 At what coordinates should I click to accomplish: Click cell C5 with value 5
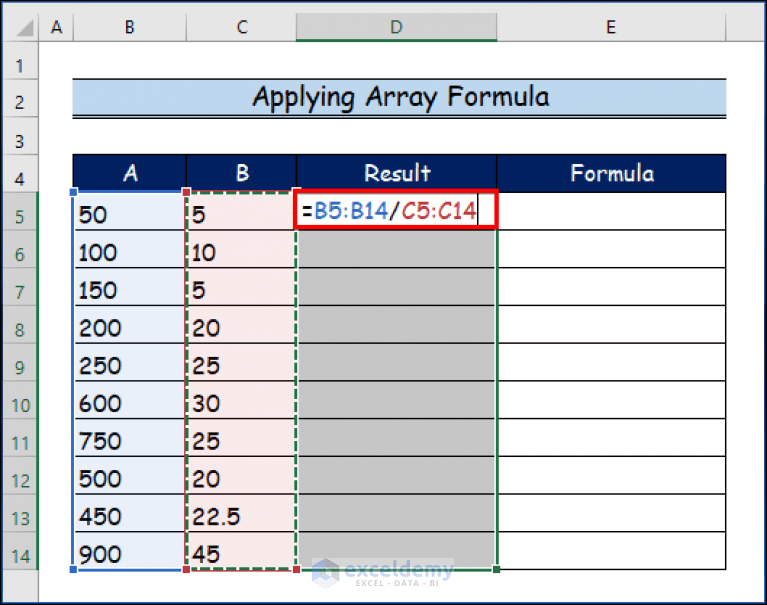[x=242, y=211]
